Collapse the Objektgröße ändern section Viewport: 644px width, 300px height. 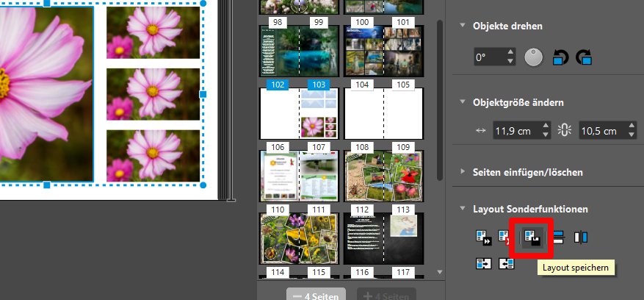[x=463, y=102]
